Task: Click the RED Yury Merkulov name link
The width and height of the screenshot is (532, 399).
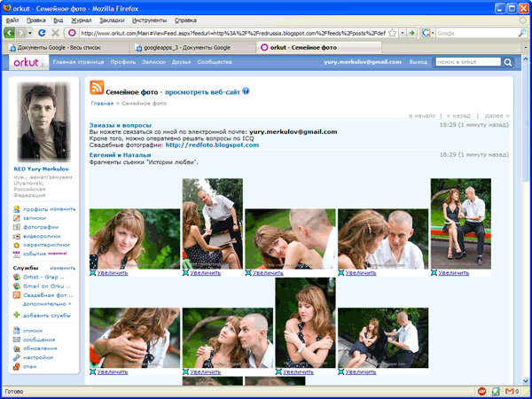Action: tap(41, 169)
